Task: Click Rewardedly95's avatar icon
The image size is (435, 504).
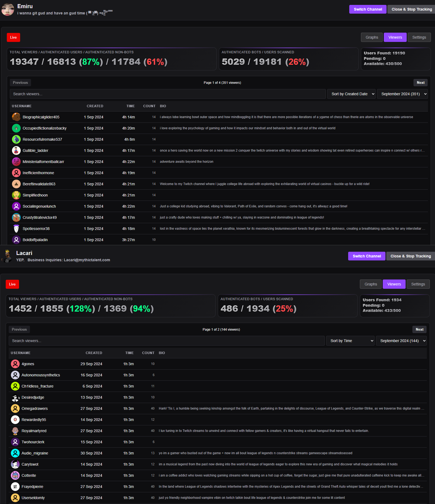Action: (15, 420)
